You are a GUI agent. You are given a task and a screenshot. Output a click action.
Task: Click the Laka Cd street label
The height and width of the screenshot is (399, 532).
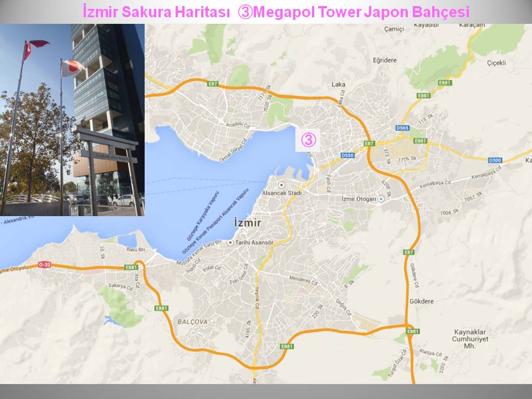341,99
